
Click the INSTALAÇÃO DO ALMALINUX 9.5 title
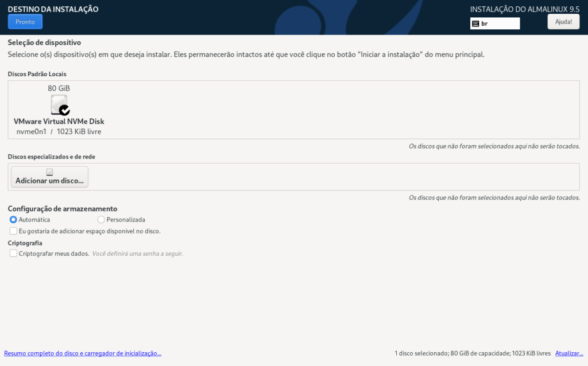pyautogui.click(x=525, y=9)
